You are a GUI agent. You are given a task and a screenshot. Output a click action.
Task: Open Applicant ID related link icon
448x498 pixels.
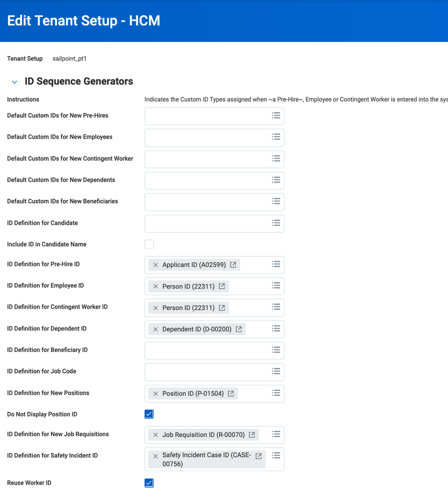pyautogui.click(x=233, y=265)
